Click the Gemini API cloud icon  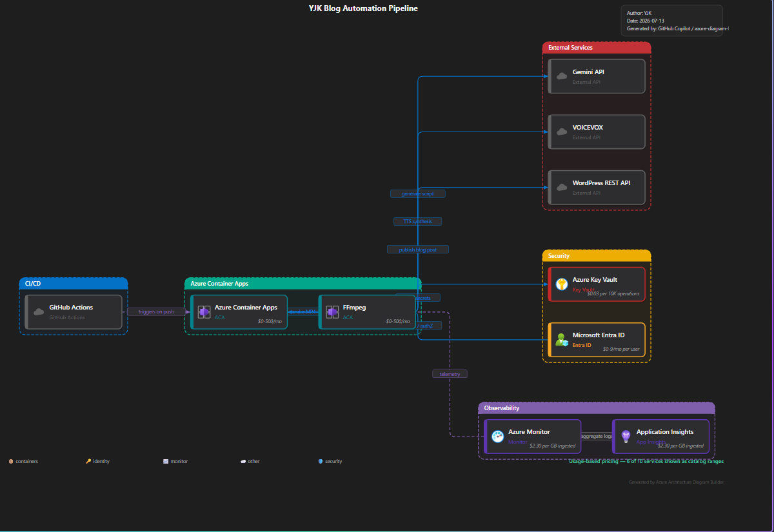pyautogui.click(x=562, y=76)
